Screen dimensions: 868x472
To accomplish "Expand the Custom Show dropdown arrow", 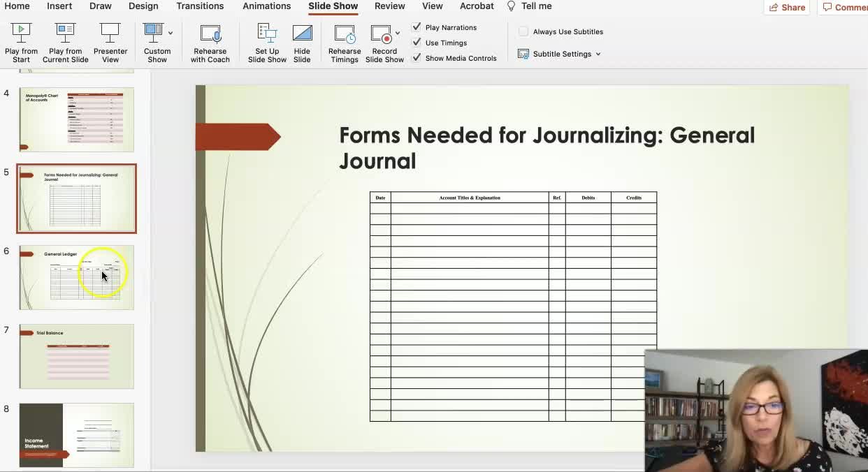I will point(171,33).
